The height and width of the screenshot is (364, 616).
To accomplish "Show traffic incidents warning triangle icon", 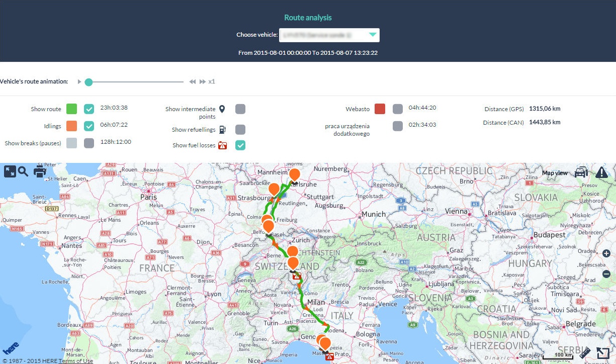I will [602, 172].
